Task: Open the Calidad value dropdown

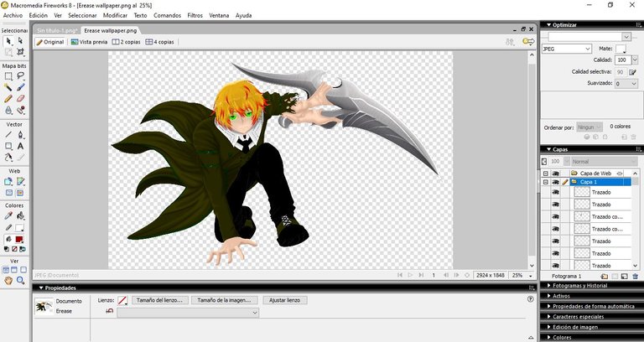Action: tap(635, 60)
